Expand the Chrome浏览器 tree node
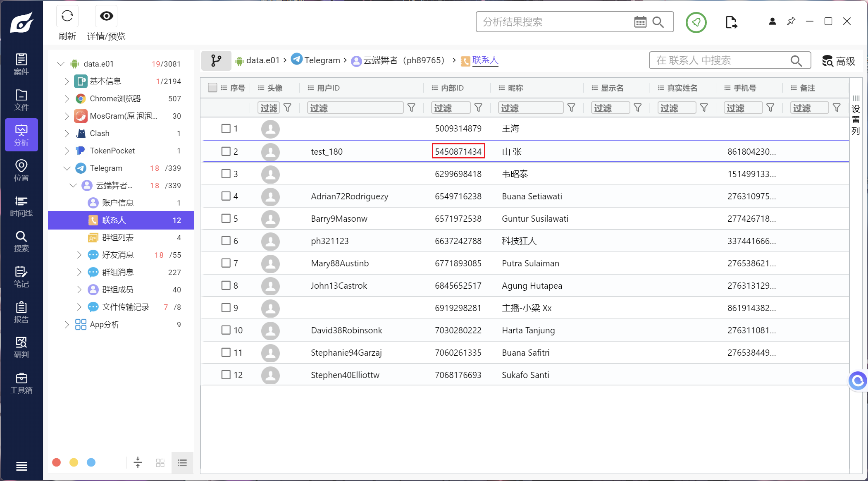868x481 pixels. click(67, 98)
